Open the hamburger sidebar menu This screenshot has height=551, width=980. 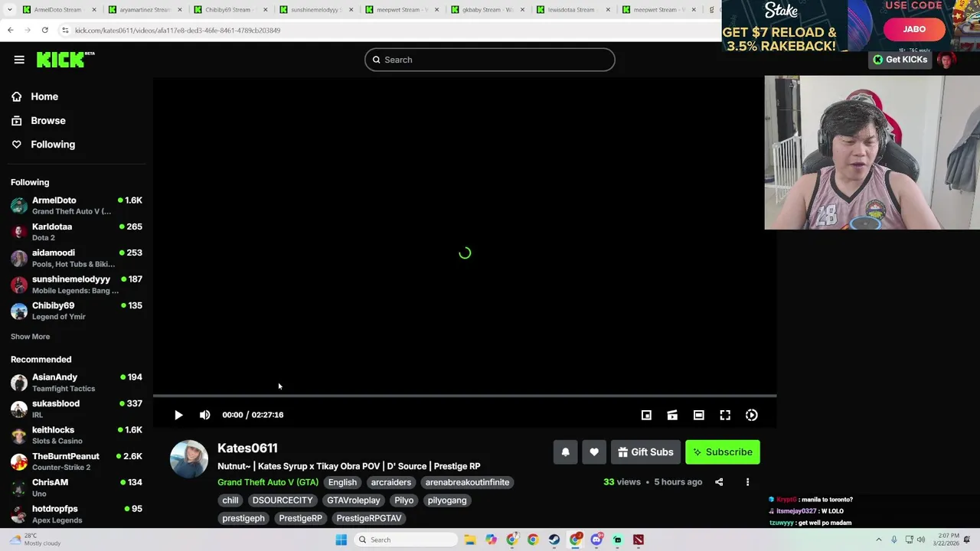(x=19, y=60)
